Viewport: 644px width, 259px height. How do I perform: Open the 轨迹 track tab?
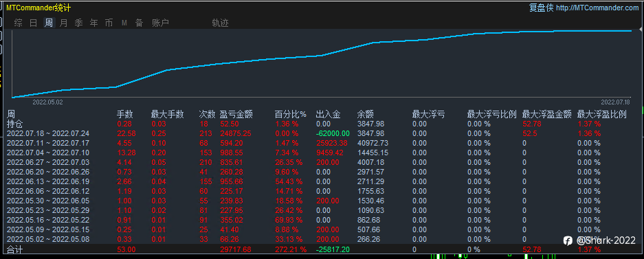click(x=220, y=23)
